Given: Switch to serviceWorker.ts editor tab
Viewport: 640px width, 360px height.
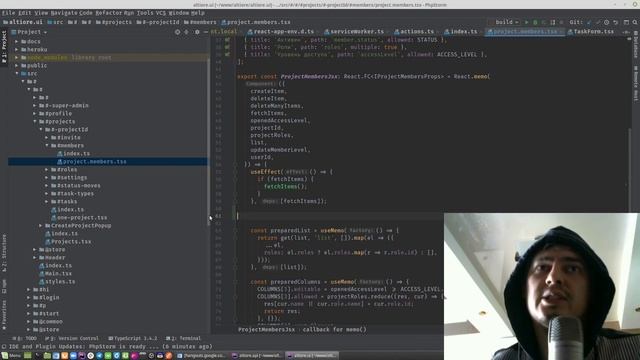Looking at the screenshot, I should click(353, 31).
